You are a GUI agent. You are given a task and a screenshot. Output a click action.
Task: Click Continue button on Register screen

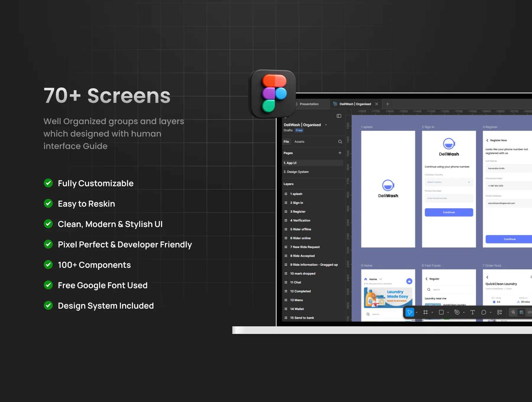(x=509, y=239)
